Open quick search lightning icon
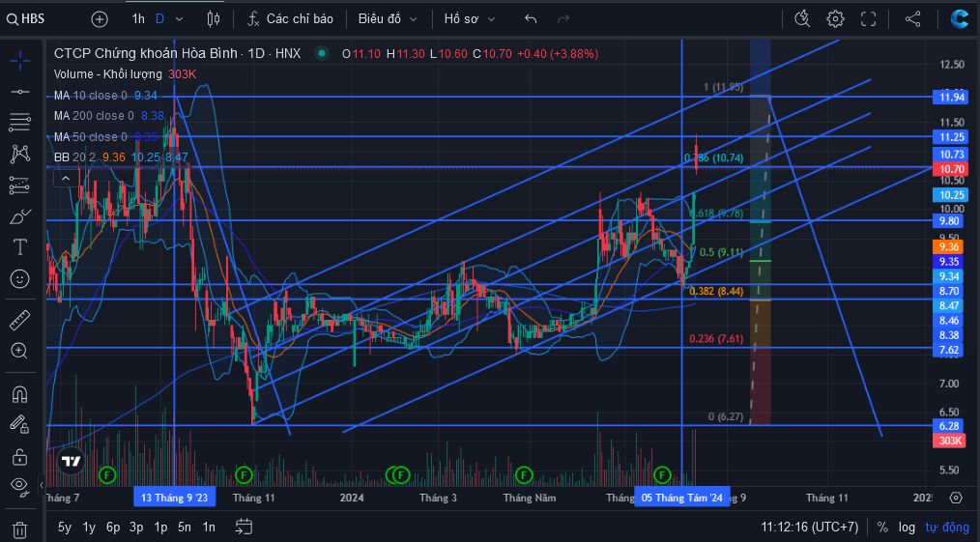 (802, 18)
